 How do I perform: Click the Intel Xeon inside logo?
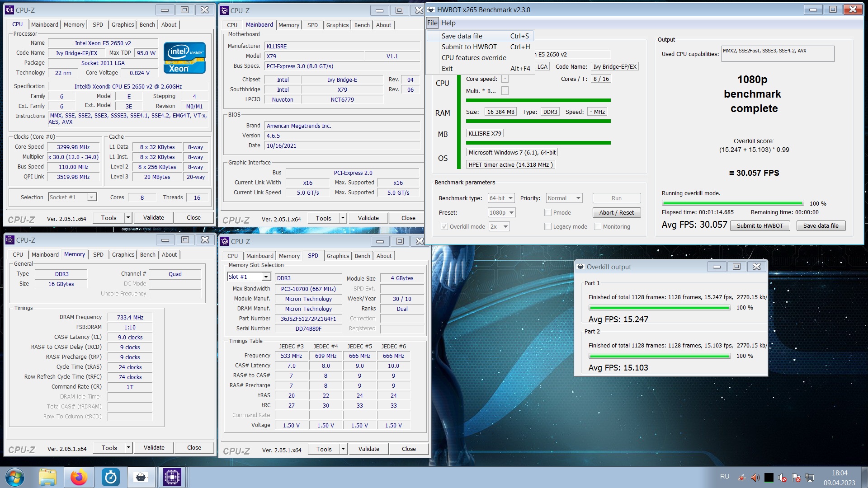click(x=184, y=58)
